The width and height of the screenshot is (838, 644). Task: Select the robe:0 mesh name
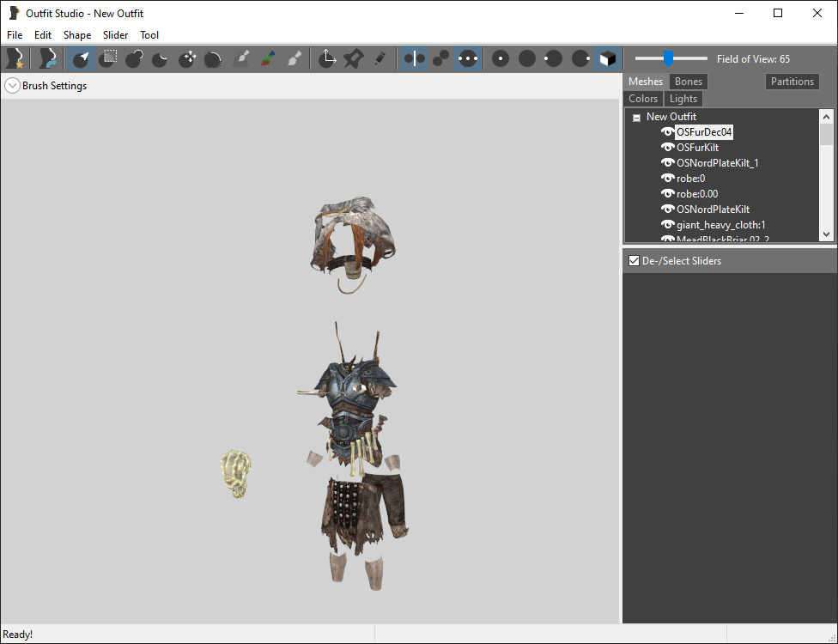(x=690, y=179)
